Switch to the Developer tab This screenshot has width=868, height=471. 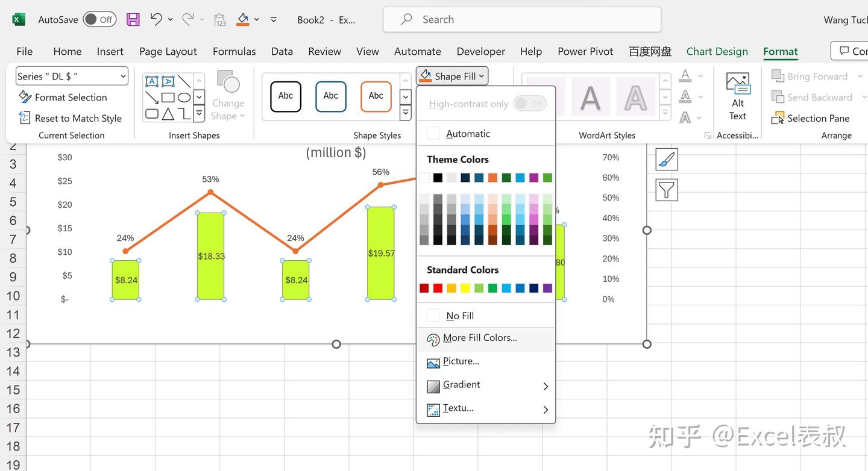click(481, 52)
